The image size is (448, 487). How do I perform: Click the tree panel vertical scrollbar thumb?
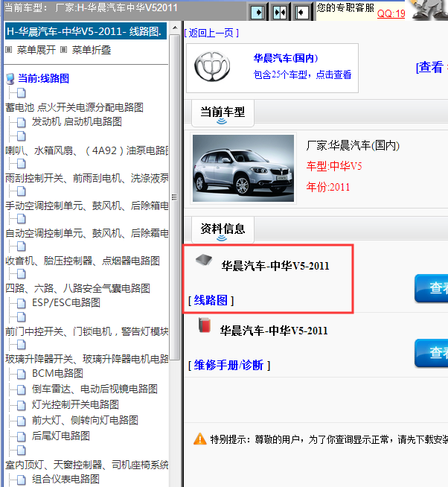pyautogui.click(x=175, y=197)
